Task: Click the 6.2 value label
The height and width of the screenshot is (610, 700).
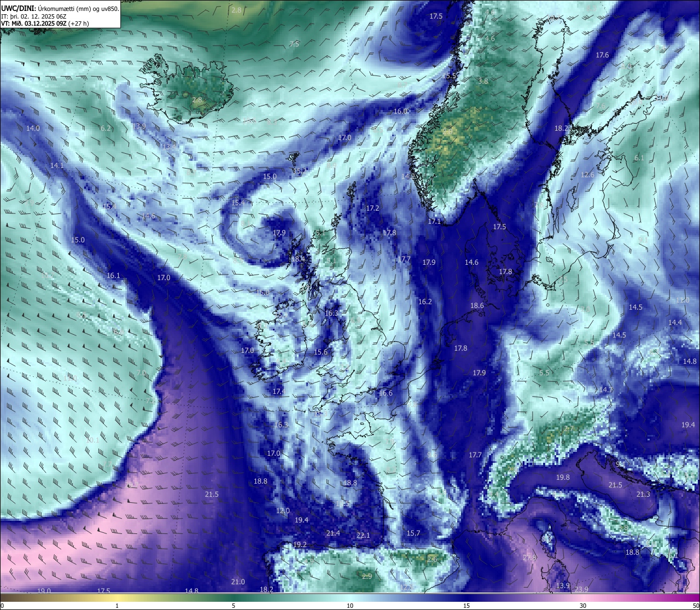Action: (106, 129)
